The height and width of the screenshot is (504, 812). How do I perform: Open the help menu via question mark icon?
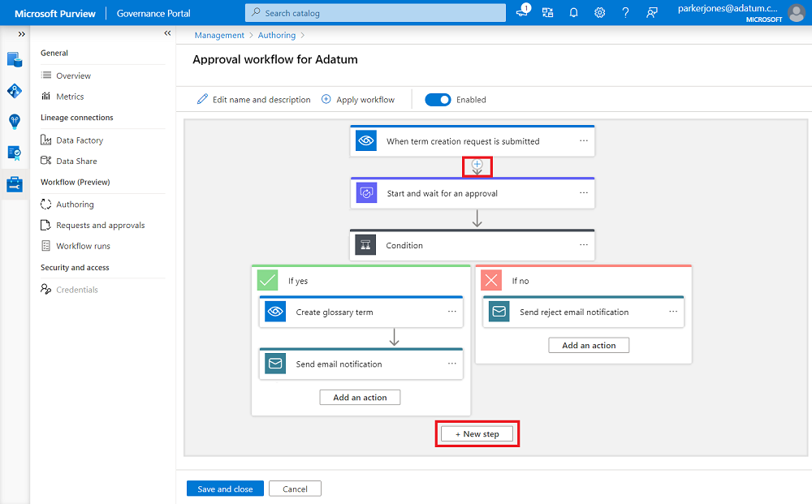[625, 12]
